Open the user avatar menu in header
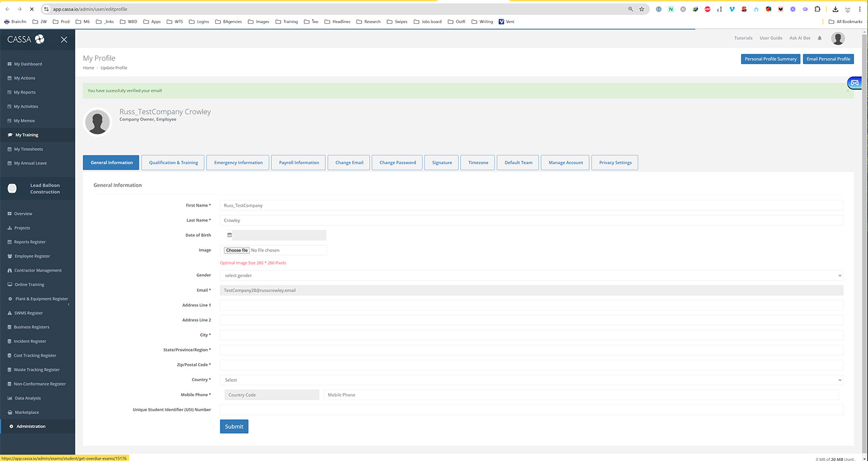This screenshot has width=868, height=461. coord(838,38)
